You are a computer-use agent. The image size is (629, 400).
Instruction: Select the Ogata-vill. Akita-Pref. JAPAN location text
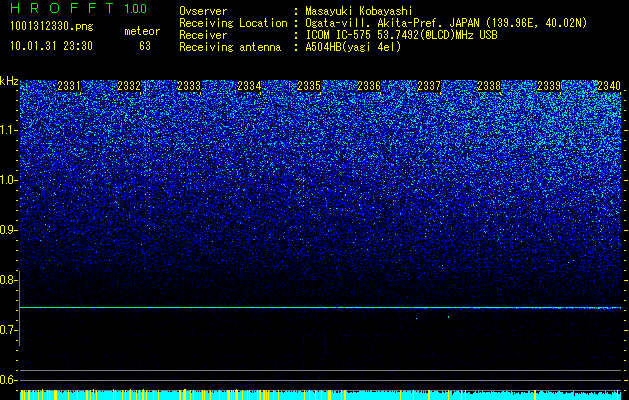point(445,23)
